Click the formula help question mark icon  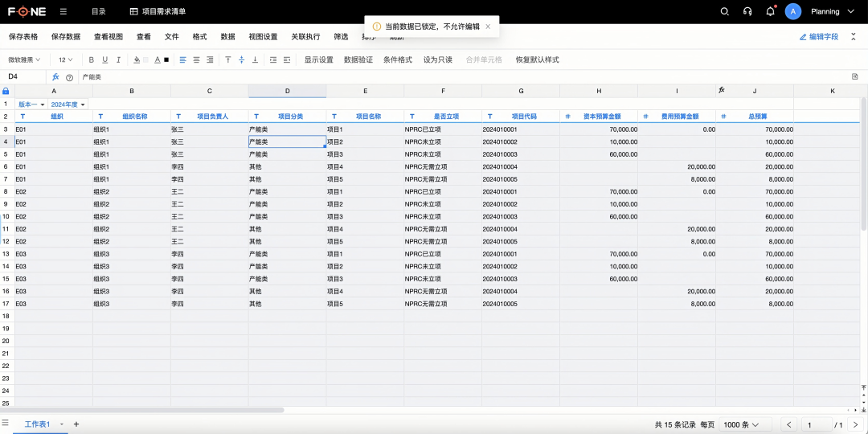click(69, 77)
